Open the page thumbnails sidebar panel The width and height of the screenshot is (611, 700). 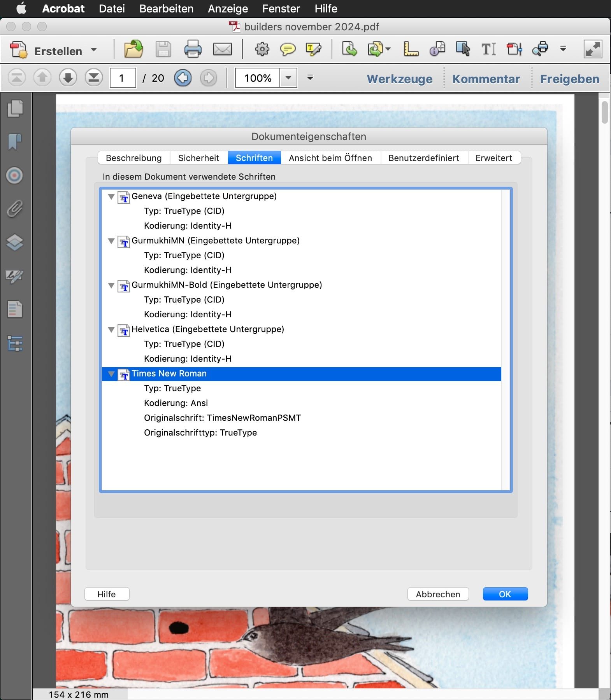click(15, 108)
